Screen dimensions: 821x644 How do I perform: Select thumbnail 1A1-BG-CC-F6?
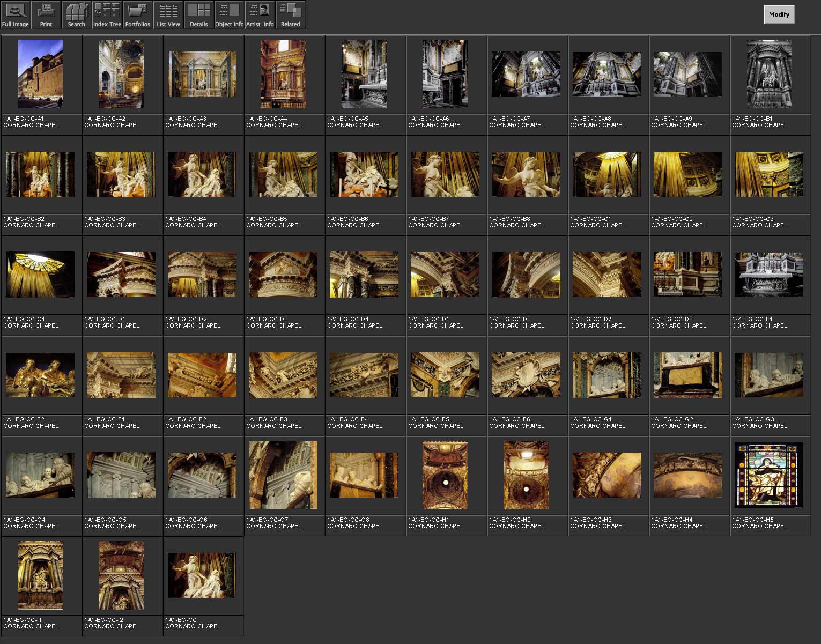coord(526,375)
